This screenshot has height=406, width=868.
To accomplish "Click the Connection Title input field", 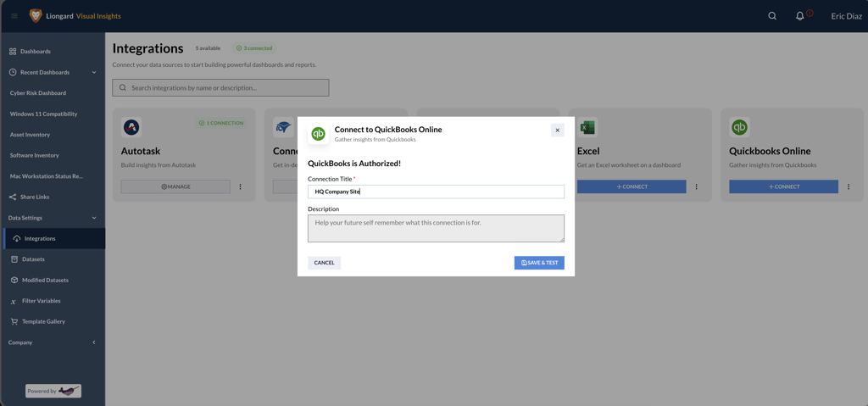I will [x=437, y=192].
